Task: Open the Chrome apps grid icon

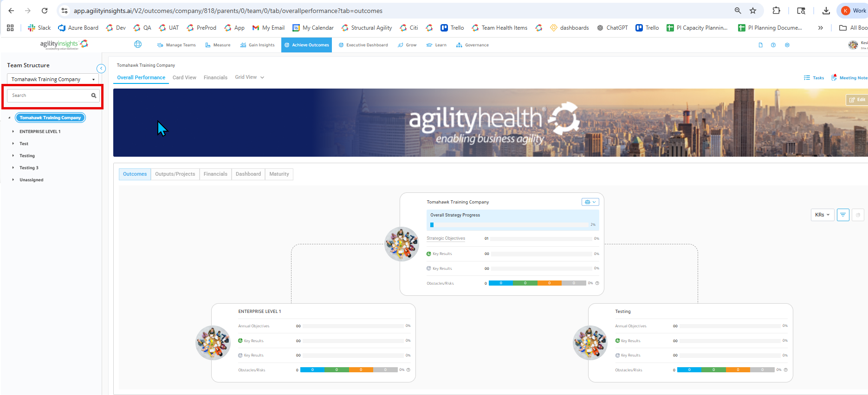Action: [x=10, y=28]
